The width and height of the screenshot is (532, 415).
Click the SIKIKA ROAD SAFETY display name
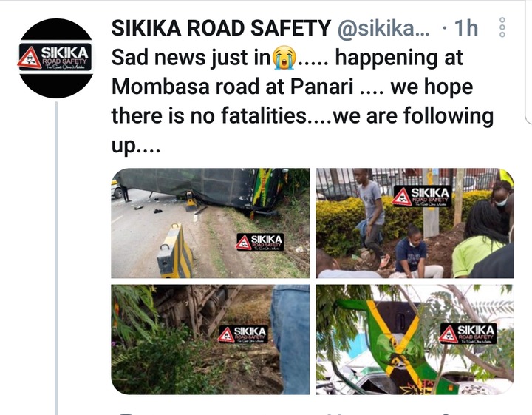pos(221,28)
